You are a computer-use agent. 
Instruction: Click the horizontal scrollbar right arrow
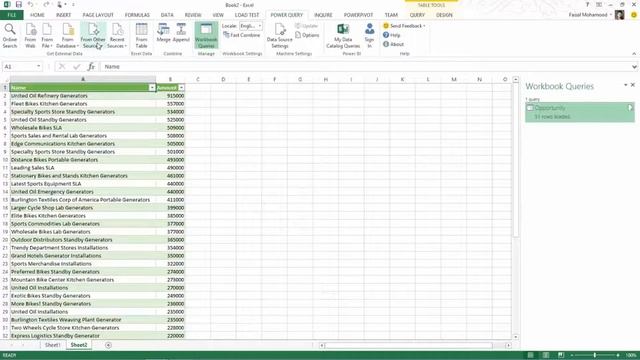point(508,345)
